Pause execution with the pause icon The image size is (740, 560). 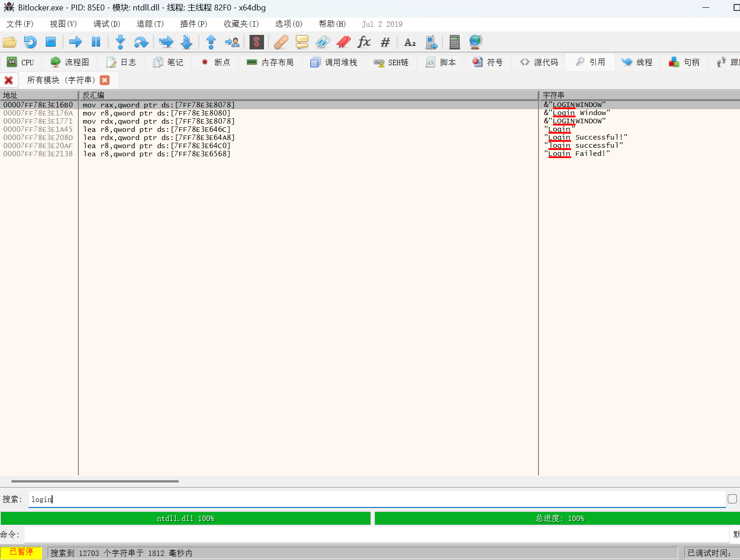point(96,42)
